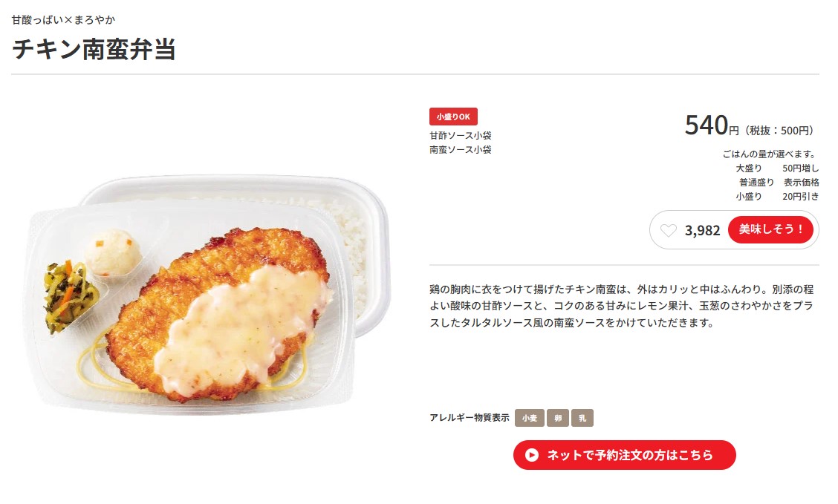
Task: Click the 540円 price text
Action: (712, 125)
